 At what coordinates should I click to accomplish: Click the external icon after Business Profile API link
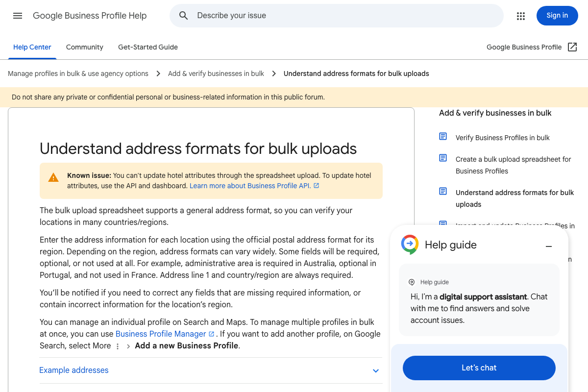pyautogui.click(x=317, y=186)
